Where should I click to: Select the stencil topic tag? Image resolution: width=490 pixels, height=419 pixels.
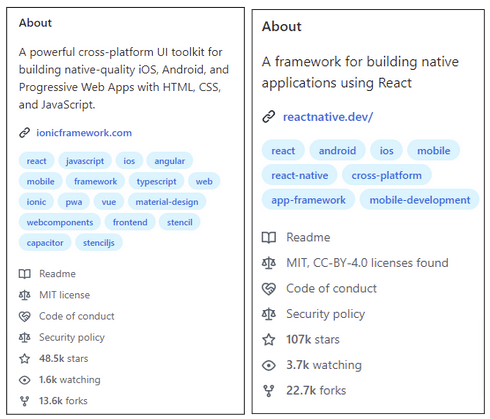point(180,222)
